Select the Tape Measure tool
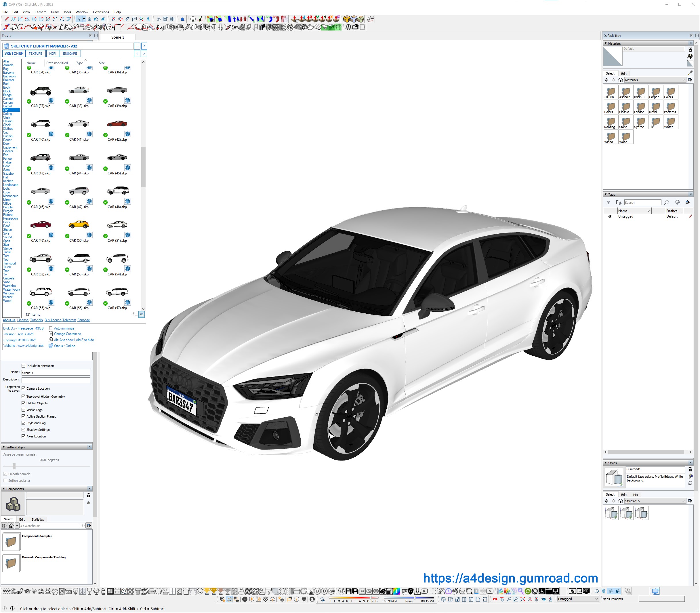The height and width of the screenshot is (613, 700). (x=114, y=19)
